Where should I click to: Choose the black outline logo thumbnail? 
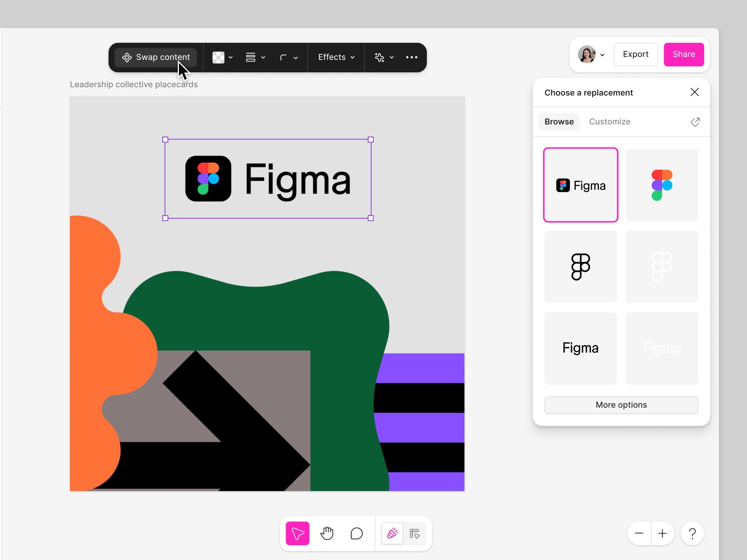(580, 266)
